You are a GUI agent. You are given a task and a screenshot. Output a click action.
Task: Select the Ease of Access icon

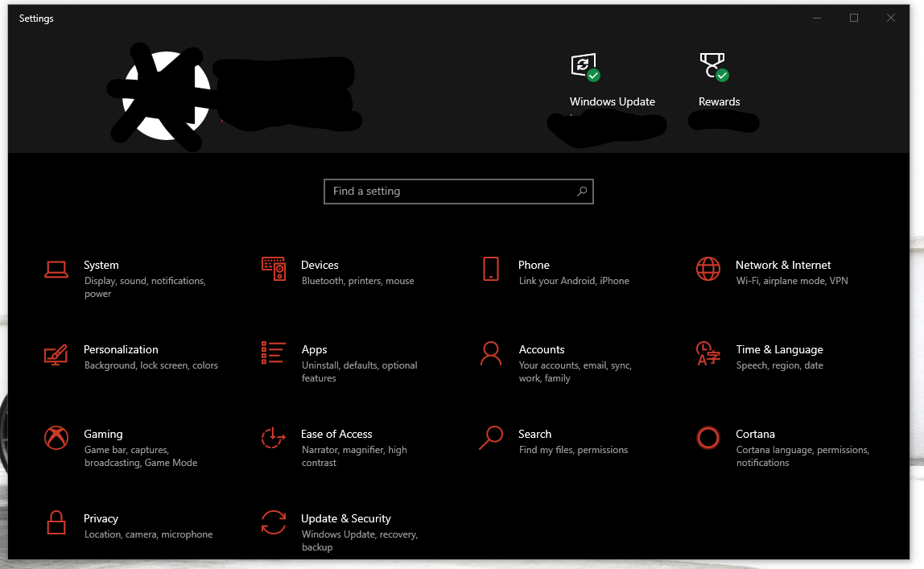point(274,438)
